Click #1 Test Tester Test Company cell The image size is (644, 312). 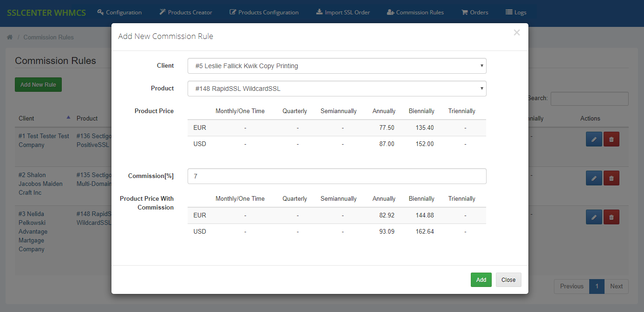(44, 140)
